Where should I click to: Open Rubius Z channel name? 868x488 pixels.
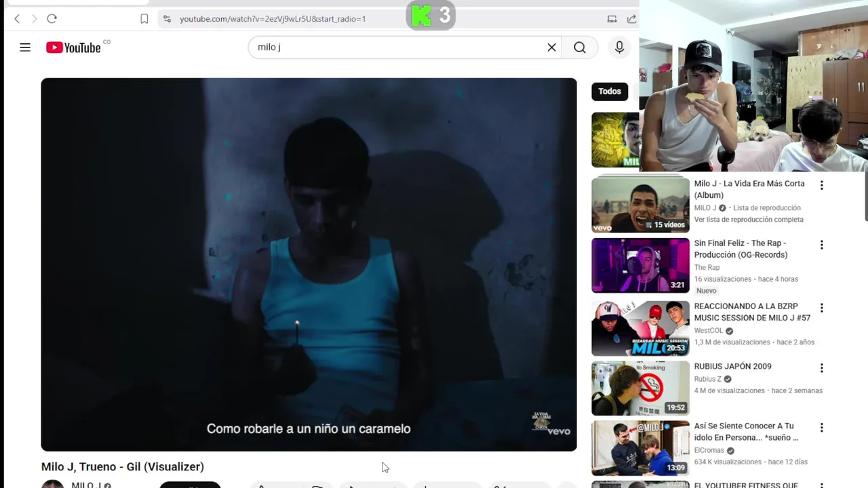707,379
